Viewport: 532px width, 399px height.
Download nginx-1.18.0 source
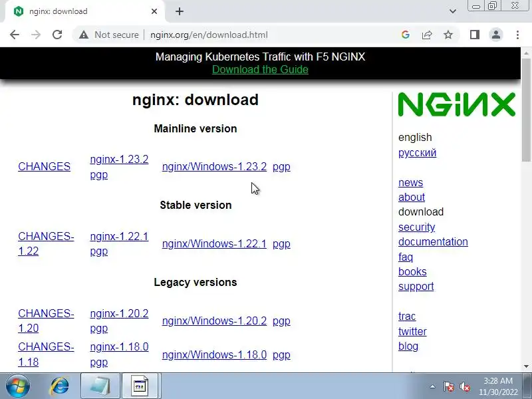(119, 346)
